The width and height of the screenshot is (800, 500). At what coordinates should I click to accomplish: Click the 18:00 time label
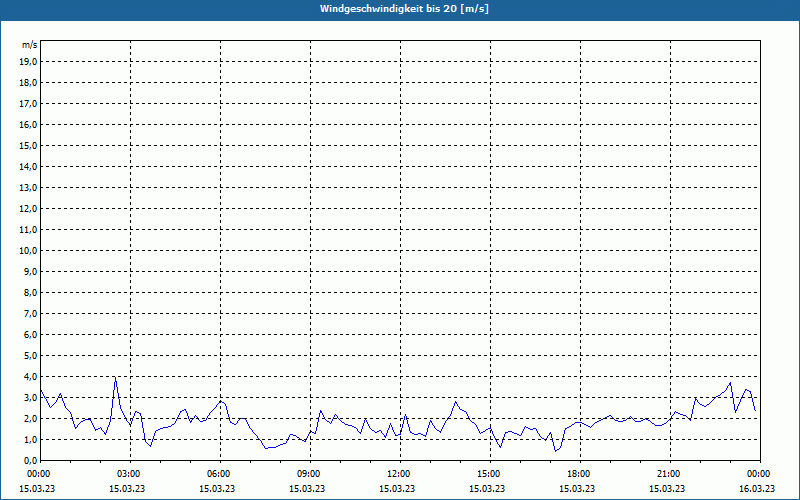tap(578, 474)
